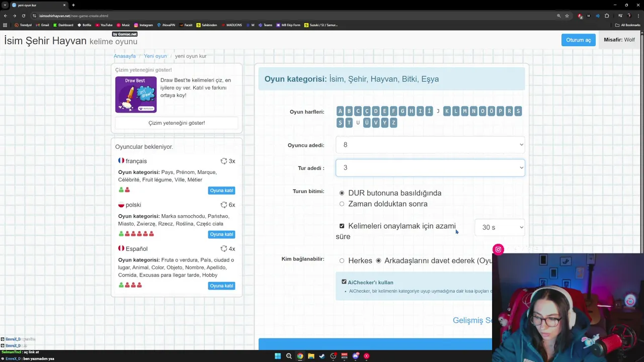Open Oyuncu adedi dropdown showing 8
Viewport: 644px width, 362px height.
pyautogui.click(x=430, y=145)
